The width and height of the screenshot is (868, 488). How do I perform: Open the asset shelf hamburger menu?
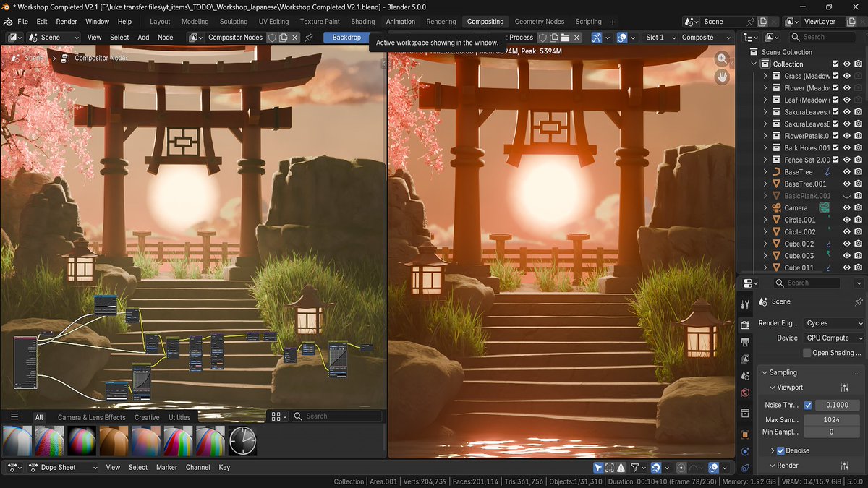click(14, 416)
